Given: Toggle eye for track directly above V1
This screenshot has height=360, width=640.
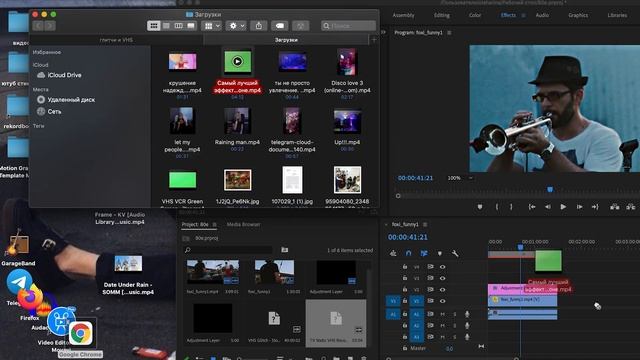Looking at the screenshot, I should [442, 289].
